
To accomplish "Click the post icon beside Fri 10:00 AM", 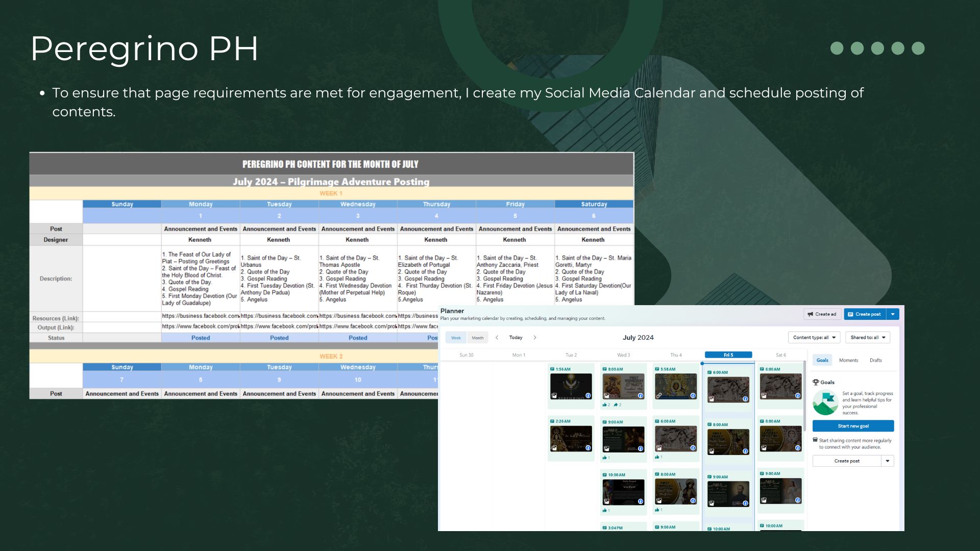I will click(x=709, y=529).
